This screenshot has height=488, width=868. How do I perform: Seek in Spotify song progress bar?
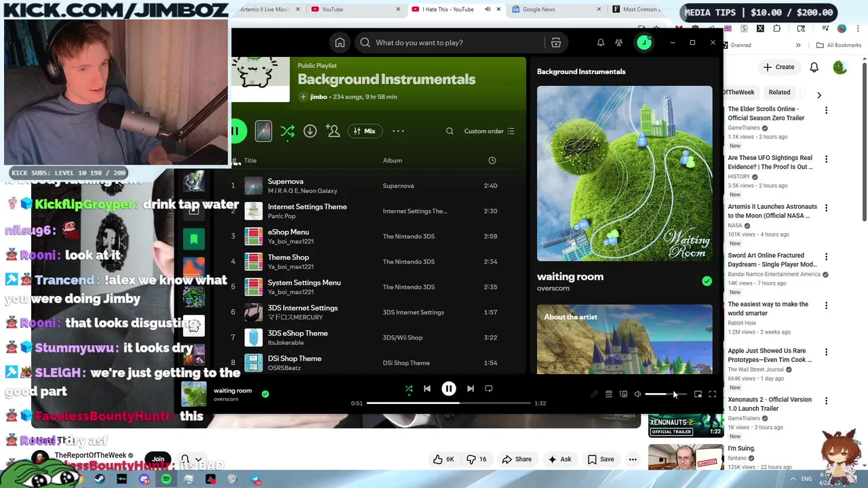449,403
